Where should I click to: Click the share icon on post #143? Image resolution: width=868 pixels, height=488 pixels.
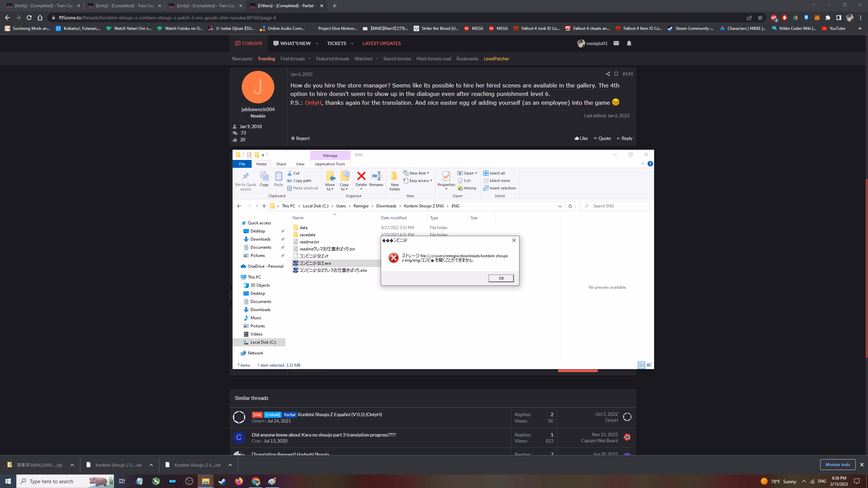coord(608,74)
